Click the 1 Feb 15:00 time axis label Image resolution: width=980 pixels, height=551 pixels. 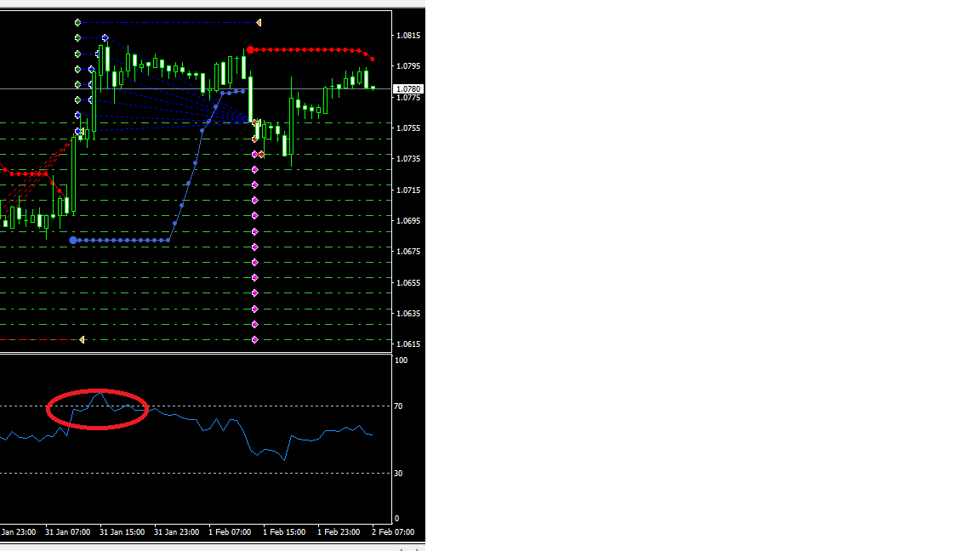point(284,532)
